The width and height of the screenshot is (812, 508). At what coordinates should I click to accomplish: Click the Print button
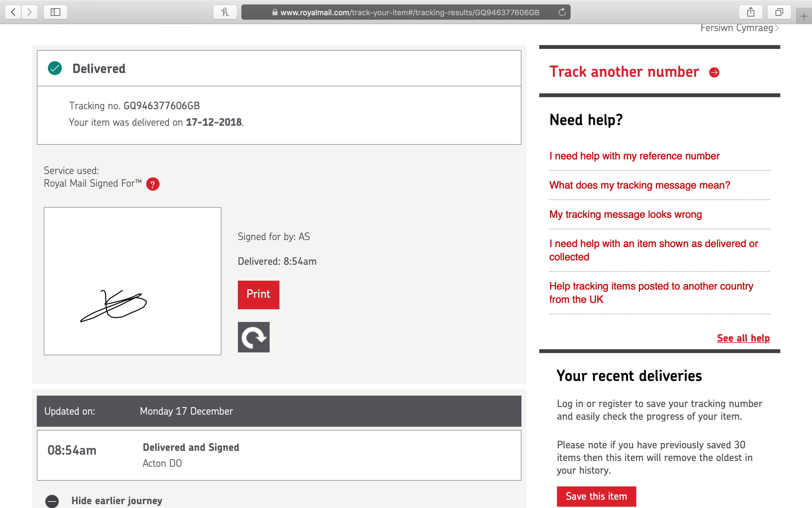[x=259, y=295]
